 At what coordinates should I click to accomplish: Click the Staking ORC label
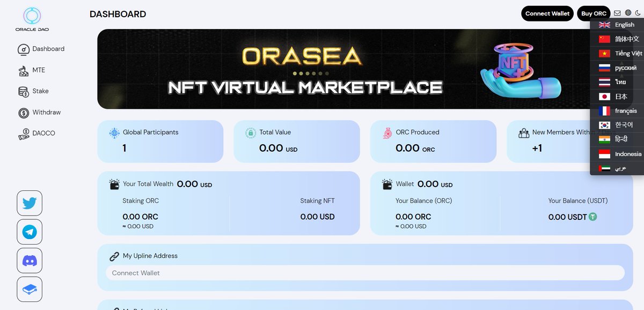141,201
